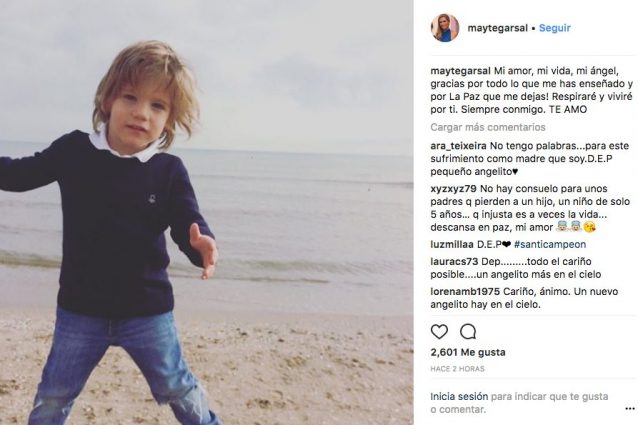The width and height of the screenshot is (638, 425).
Task: Select the beach photo of the child
Action: [207, 212]
